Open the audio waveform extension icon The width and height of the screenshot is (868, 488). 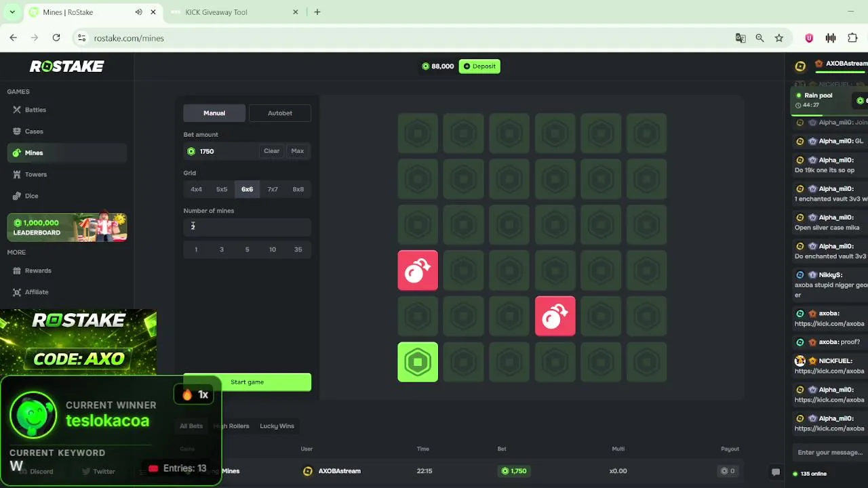tap(831, 38)
